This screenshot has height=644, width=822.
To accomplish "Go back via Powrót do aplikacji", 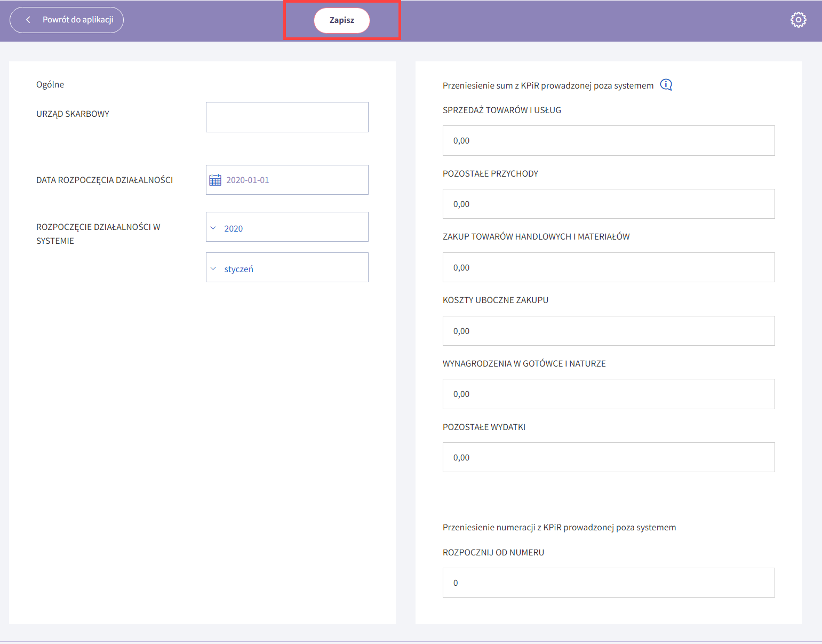I will (67, 20).
